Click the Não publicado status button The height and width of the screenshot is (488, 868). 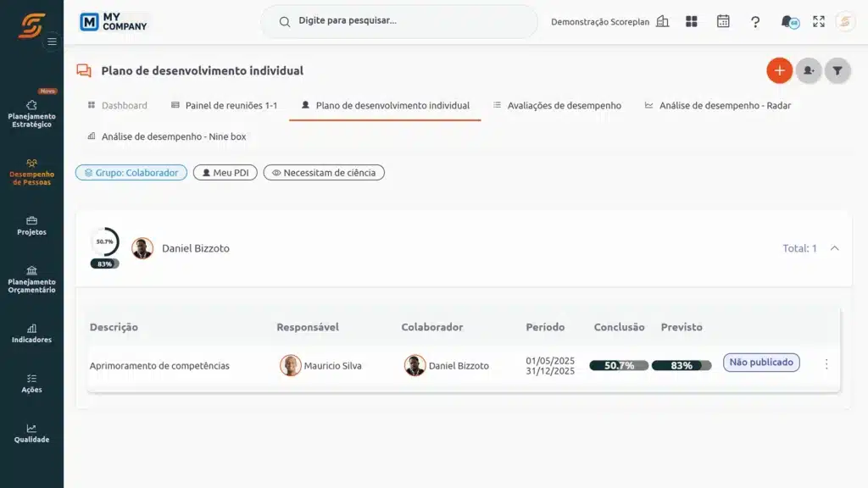pyautogui.click(x=760, y=362)
